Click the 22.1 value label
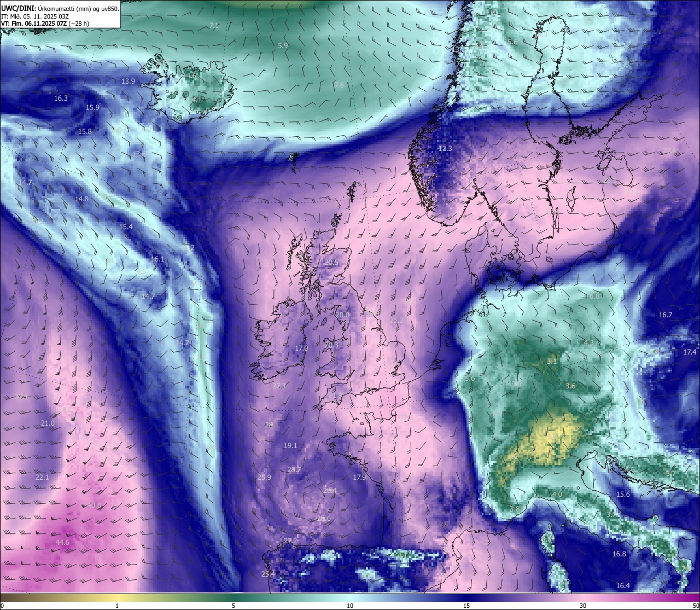Image resolution: width=700 pixels, height=610 pixels. pos(42,478)
